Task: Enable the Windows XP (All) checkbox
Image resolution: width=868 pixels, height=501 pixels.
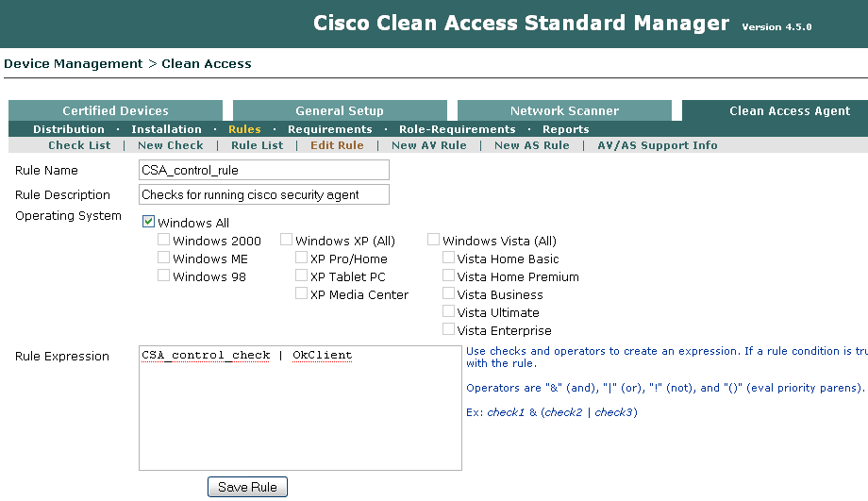Action: click(x=287, y=241)
